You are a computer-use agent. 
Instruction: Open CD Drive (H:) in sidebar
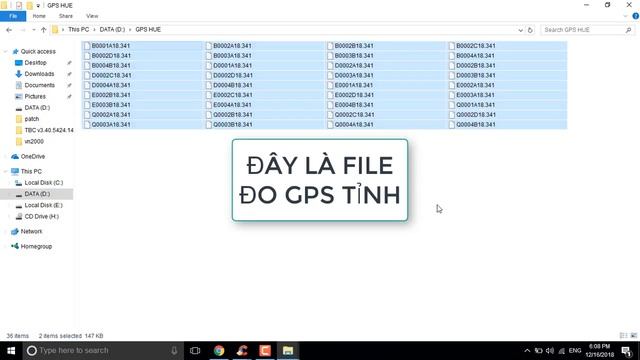pyautogui.click(x=42, y=216)
